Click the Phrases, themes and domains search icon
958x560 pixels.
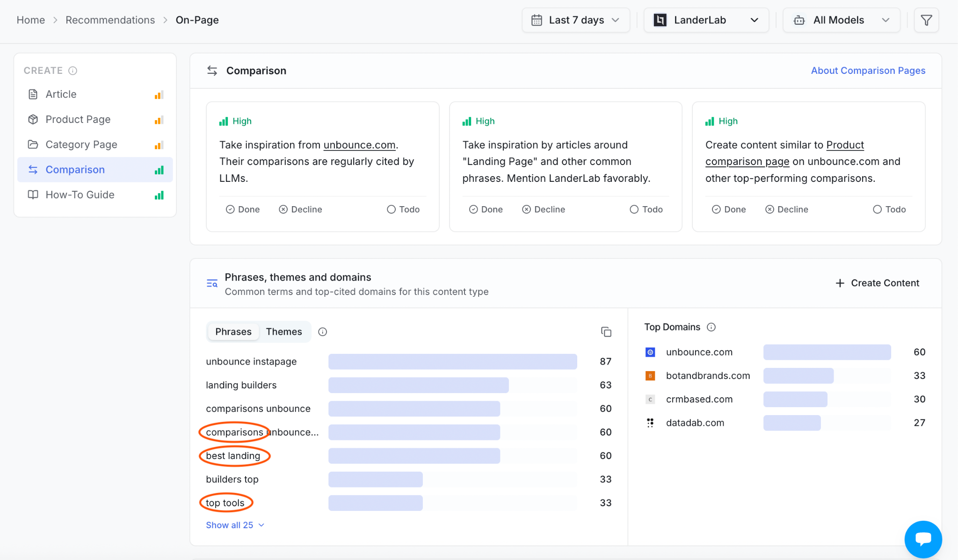[212, 283]
